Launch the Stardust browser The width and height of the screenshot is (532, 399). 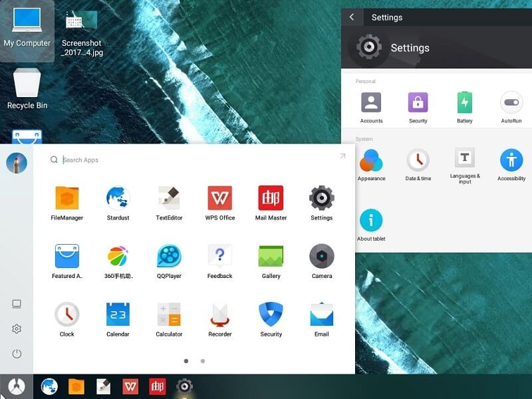click(x=118, y=198)
